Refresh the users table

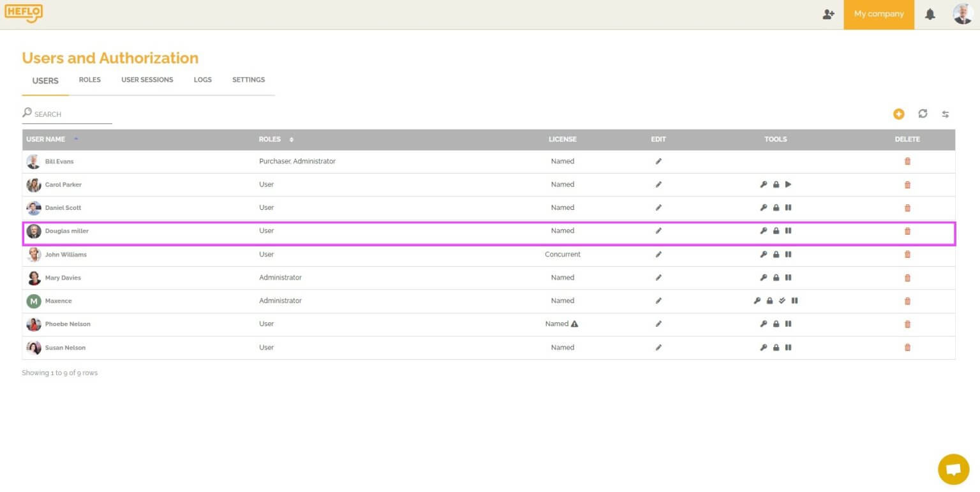pos(923,114)
